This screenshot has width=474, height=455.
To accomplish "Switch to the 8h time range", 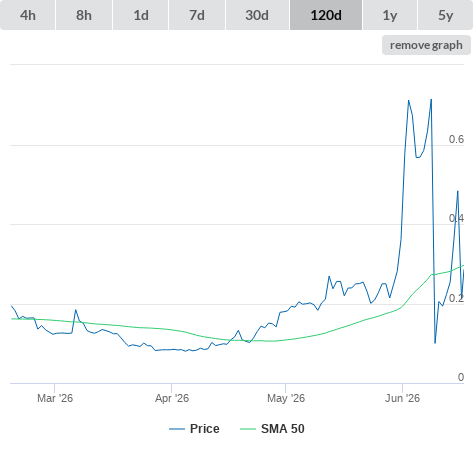I will point(84,15).
